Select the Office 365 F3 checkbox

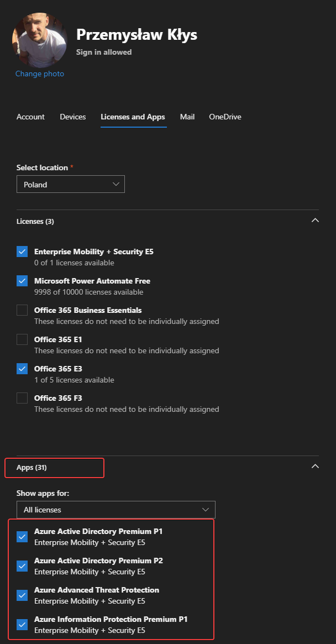coord(22,398)
